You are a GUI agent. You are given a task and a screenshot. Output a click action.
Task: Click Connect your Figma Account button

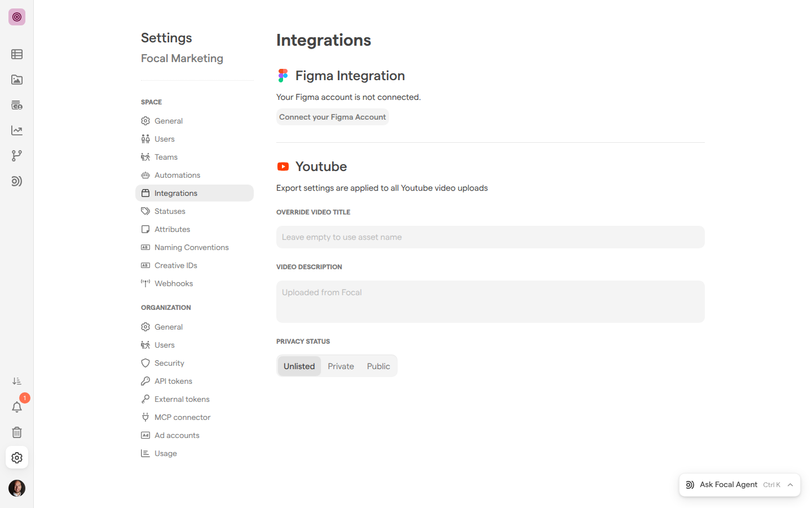pos(333,117)
